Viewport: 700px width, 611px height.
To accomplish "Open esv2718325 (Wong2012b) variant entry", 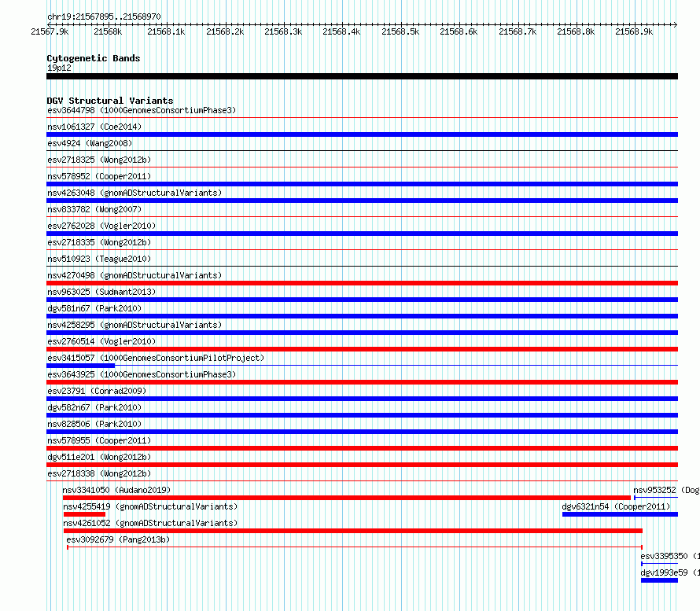I will tap(99, 160).
